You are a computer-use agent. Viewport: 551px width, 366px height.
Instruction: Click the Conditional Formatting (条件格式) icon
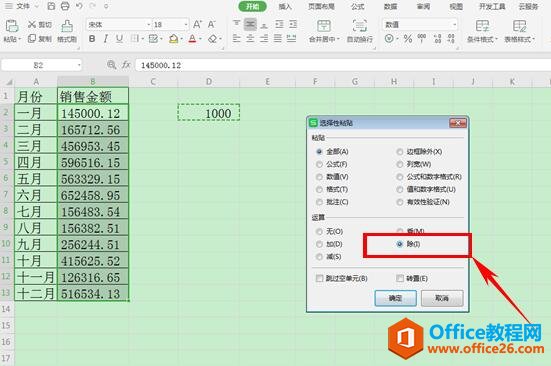pyautogui.click(x=482, y=26)
